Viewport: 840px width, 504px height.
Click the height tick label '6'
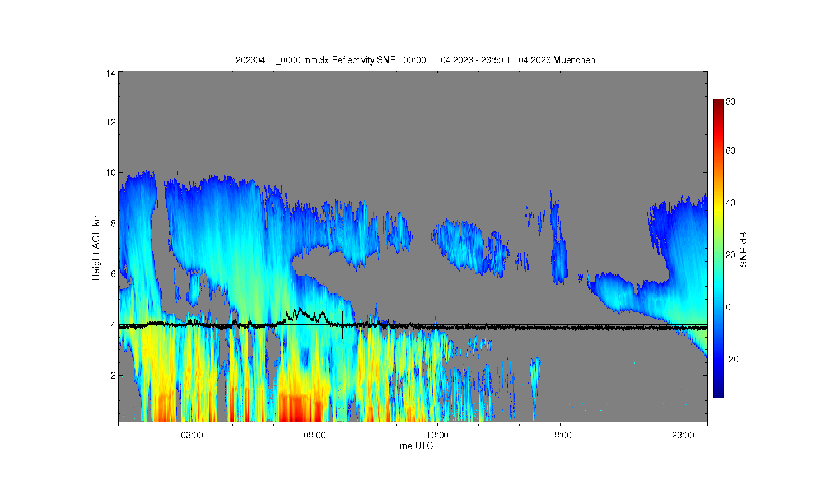pos(113,274)
